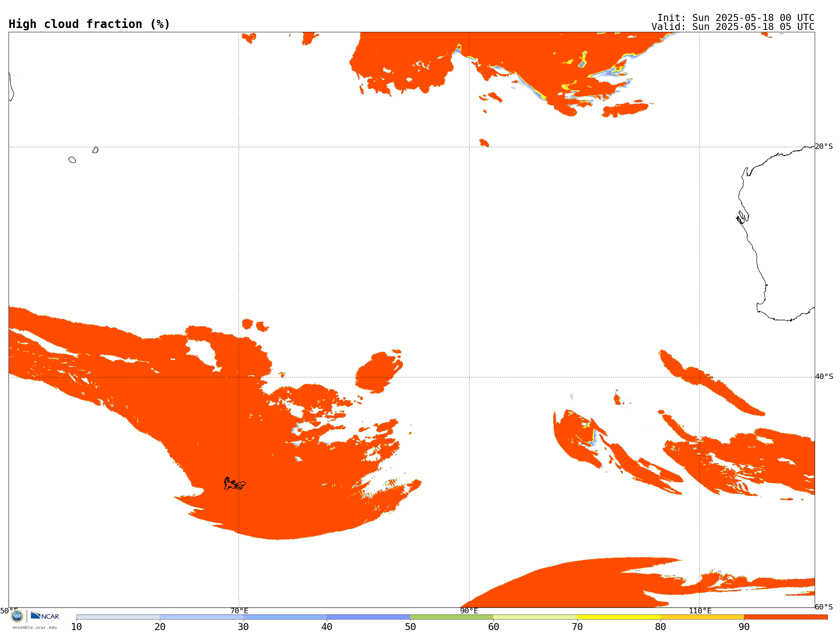Select the 'Valid: Sun 2025-05-18 05 UTC' text
The height and width of the screenshot is (632, 840).
[733, 27]
